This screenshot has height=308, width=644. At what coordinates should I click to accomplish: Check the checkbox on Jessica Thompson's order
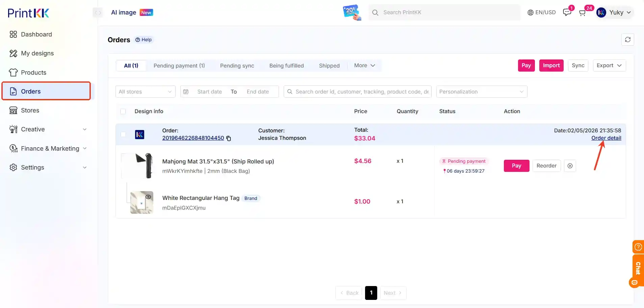[123, 134]
